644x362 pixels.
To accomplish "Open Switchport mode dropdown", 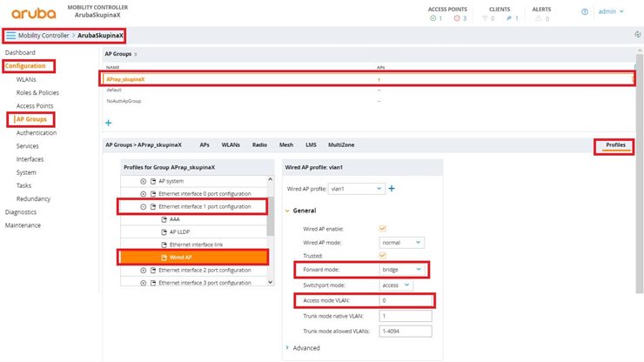I will 395,285.
